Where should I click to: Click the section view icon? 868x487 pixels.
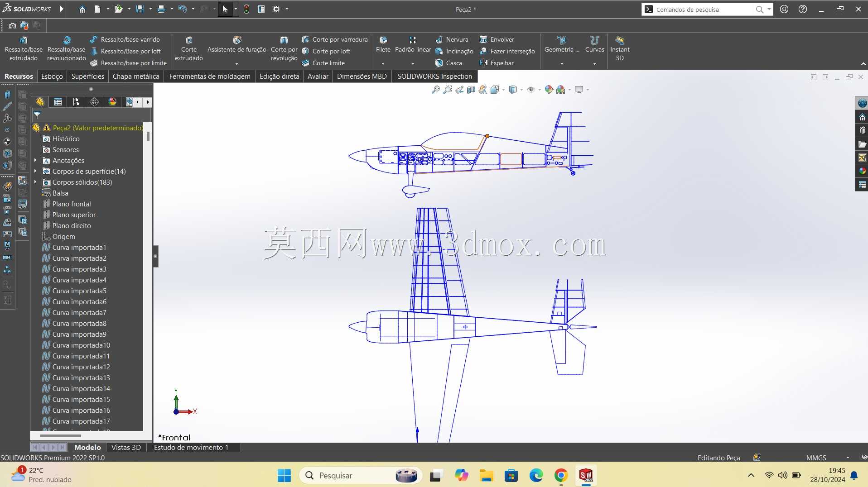(471, 90)
